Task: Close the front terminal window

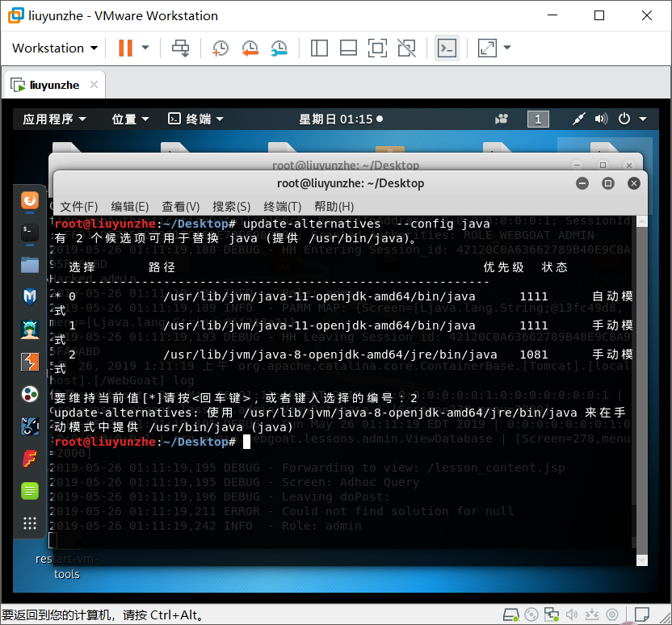Action: (634, 183)
